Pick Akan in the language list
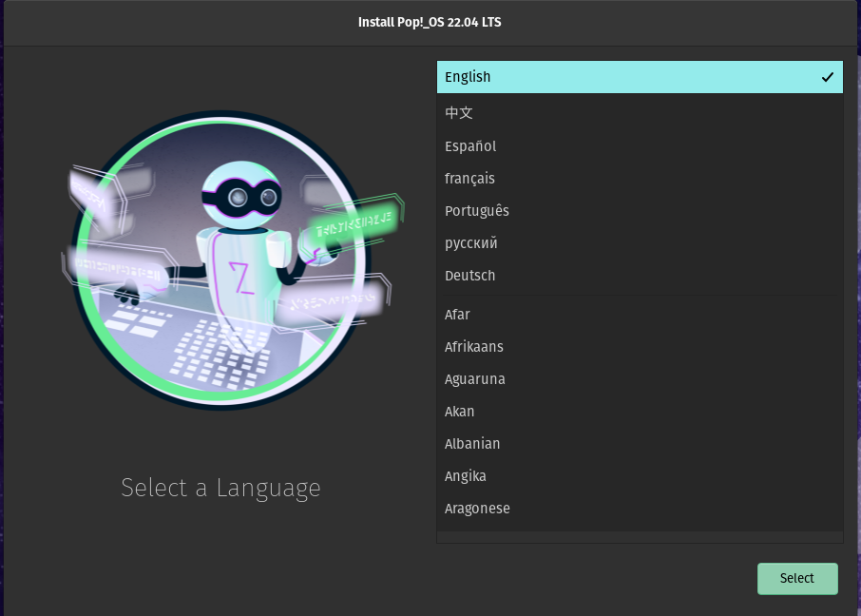This screenshot has height=616, width=861. [640, 412]
